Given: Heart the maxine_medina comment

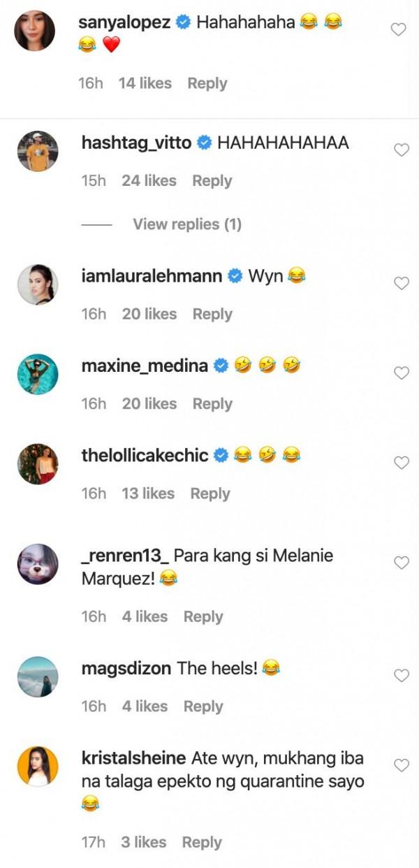Looking at the screenshot, I should pyautogui.click(x=401, y=373).
